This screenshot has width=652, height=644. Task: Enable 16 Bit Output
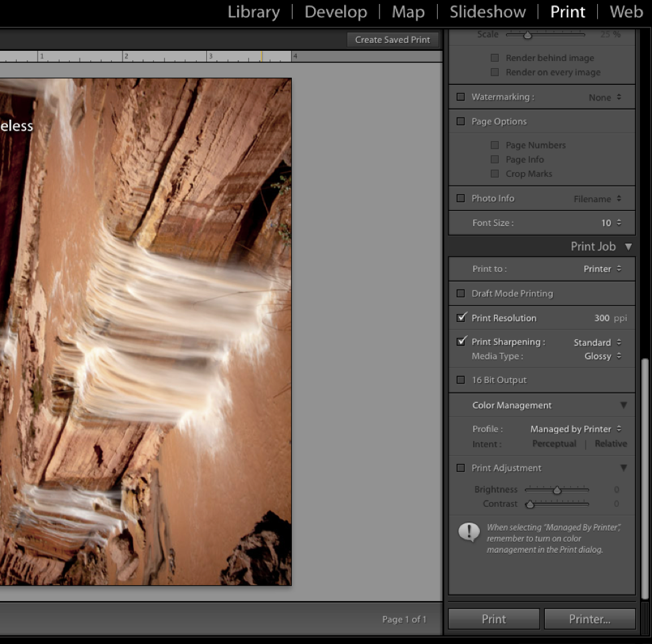(461, 380)
